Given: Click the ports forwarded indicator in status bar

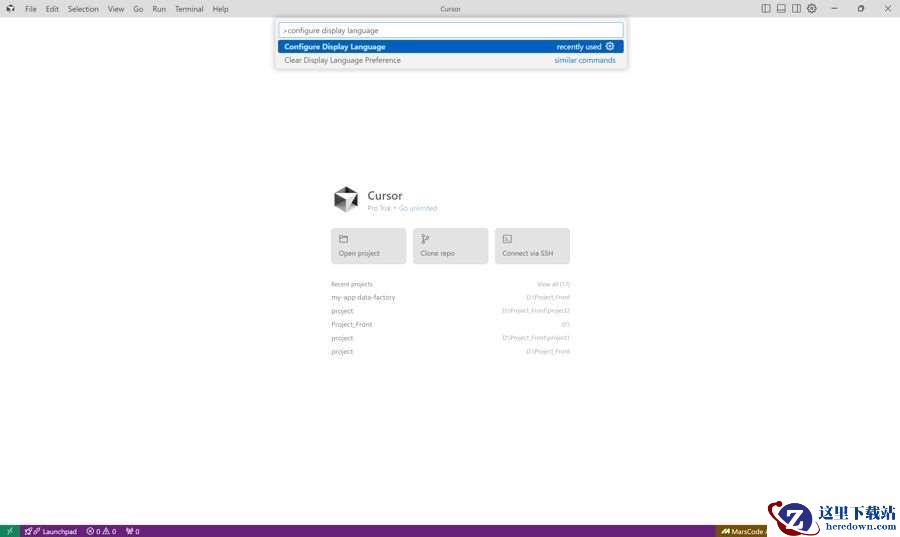Looking at the screenshot, I should coord(133,531).
